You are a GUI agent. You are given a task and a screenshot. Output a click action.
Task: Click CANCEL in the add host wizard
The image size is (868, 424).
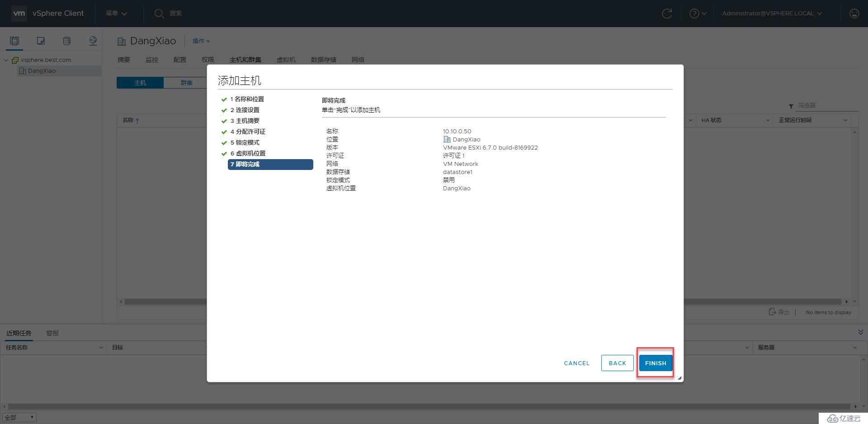pyautogui.click(x=577, y=363)
